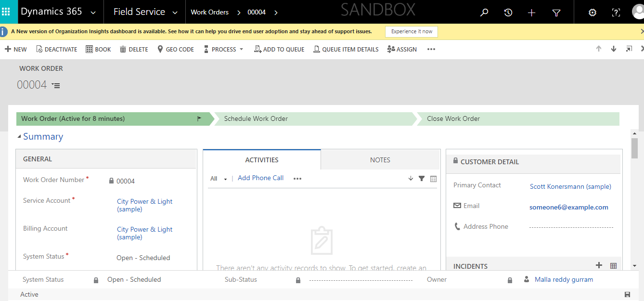Open Advanced Find funnel icon
Image resolution: width=644 pixels, height=301 pixels.
556,13
